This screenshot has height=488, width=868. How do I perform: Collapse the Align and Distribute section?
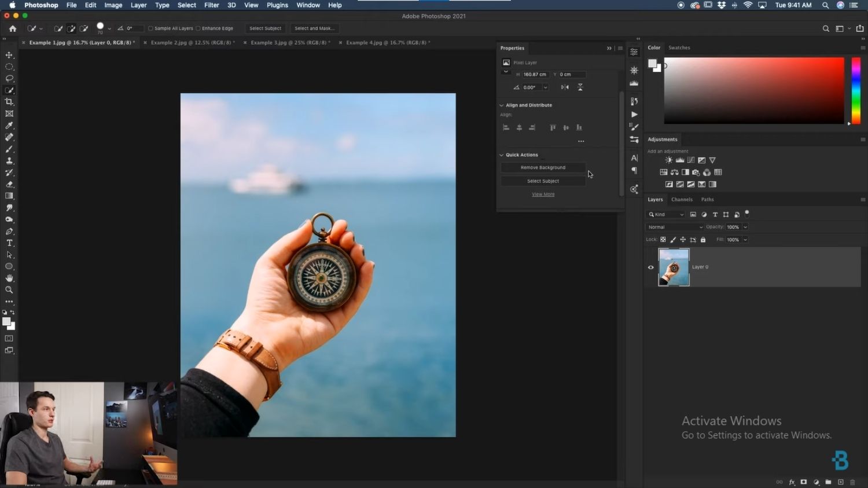(501, 105)
